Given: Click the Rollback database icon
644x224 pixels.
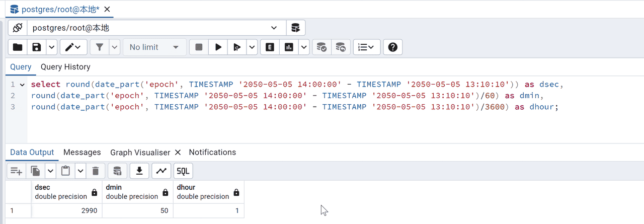Looking at the screenshot, I should [x=341, y=47].
